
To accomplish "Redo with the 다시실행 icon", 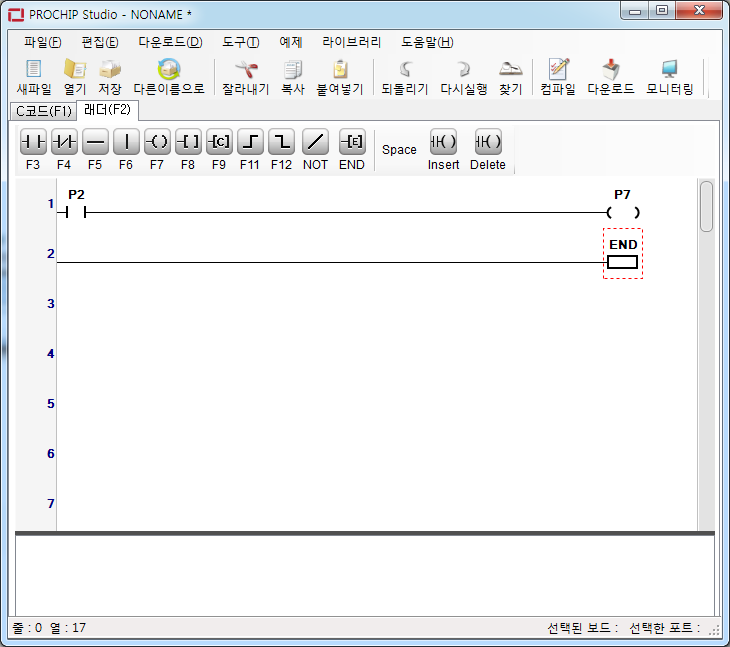I will coord(463,69).
